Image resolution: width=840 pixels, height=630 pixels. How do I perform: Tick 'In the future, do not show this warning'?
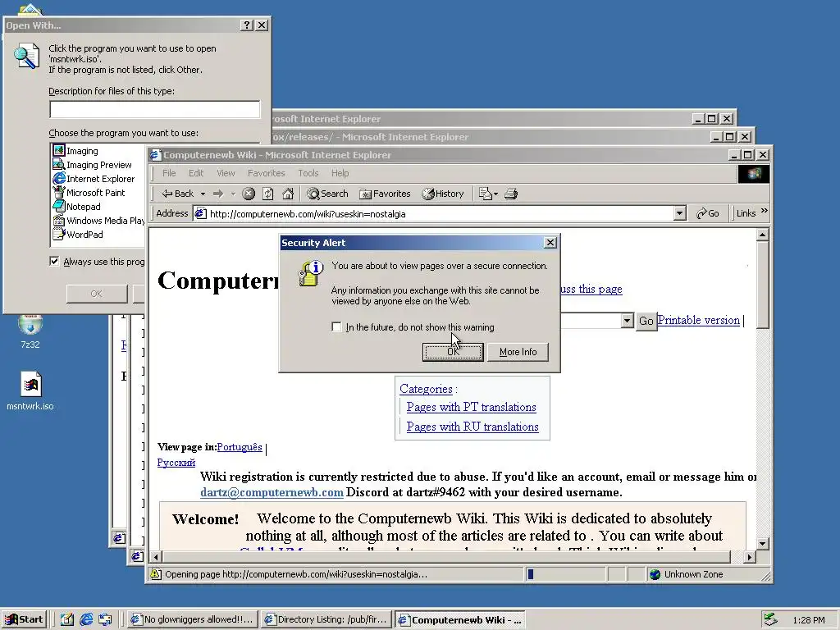tap(336, 326)
